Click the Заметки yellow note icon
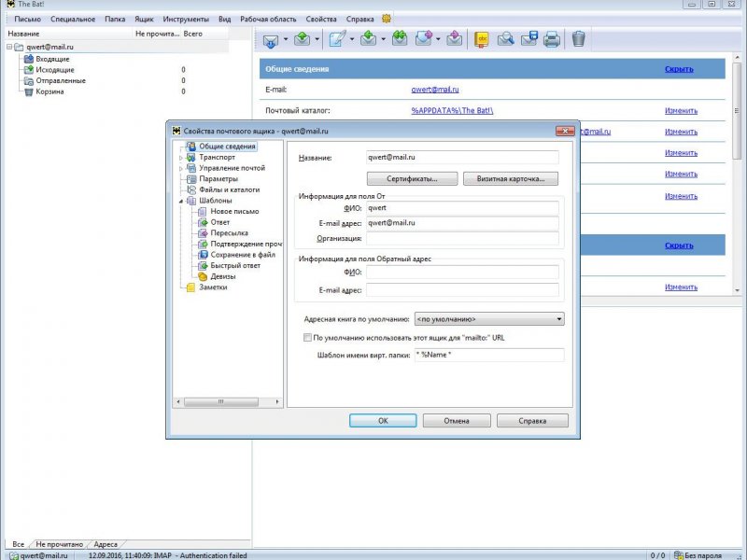The image size is (747, 560). click(x=191, y=287)
